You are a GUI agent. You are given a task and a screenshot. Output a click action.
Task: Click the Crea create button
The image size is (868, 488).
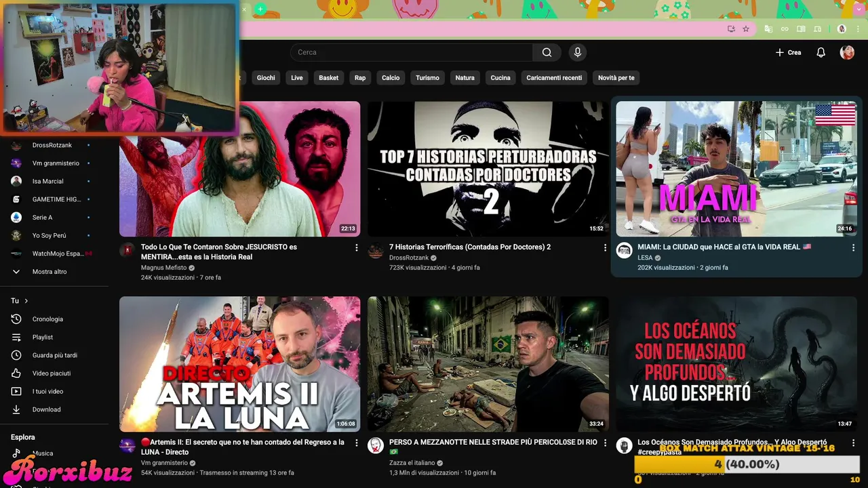click(788, 52)
